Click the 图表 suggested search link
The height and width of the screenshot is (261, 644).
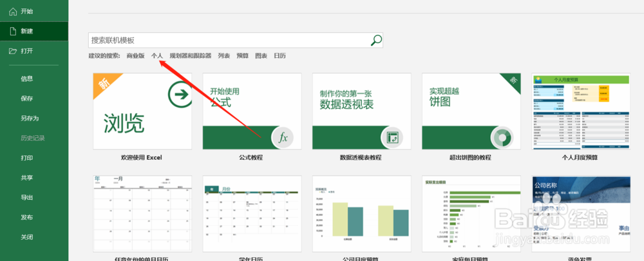pyautogui.click(x=261, y=55)
